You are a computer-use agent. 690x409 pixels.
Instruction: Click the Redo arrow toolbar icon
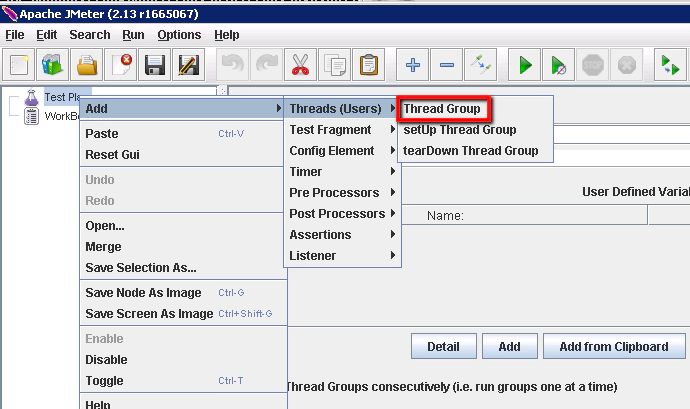tap(267, 65)
